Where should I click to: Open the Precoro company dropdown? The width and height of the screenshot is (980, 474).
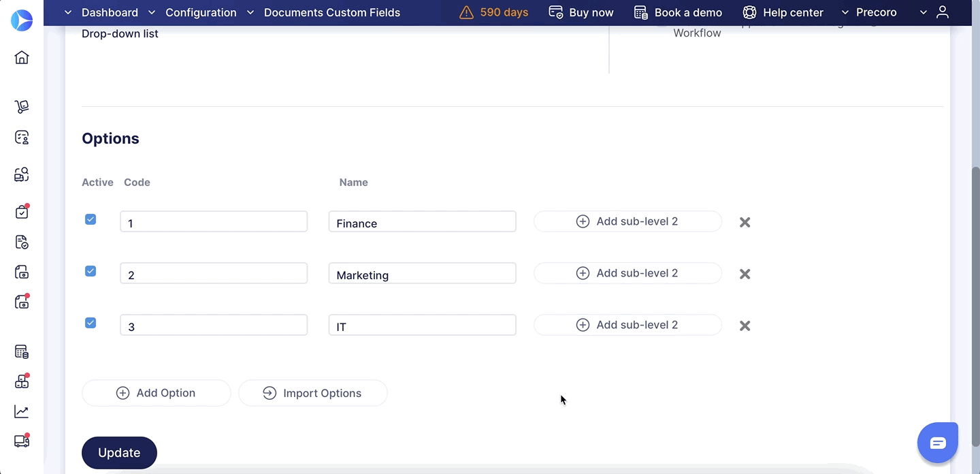click(869, 12)
